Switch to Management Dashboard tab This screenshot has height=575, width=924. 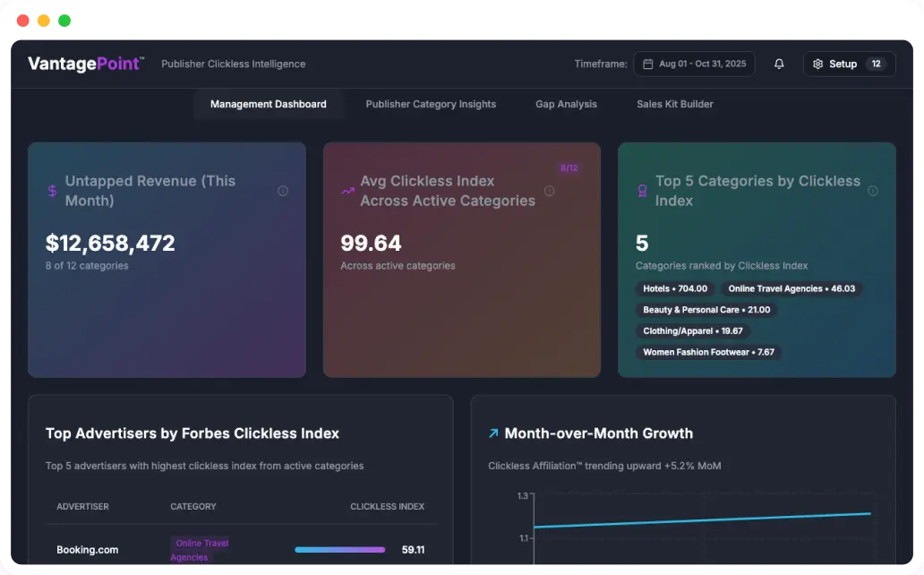(x=268, y=104)
